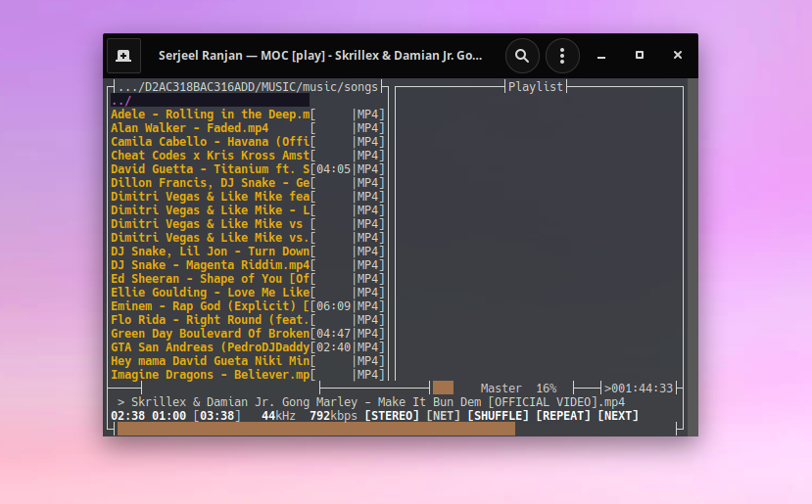Click MP4 tag of Adele row
The width and height of the screenshot is (812, 504).
[x=367, y=115]
